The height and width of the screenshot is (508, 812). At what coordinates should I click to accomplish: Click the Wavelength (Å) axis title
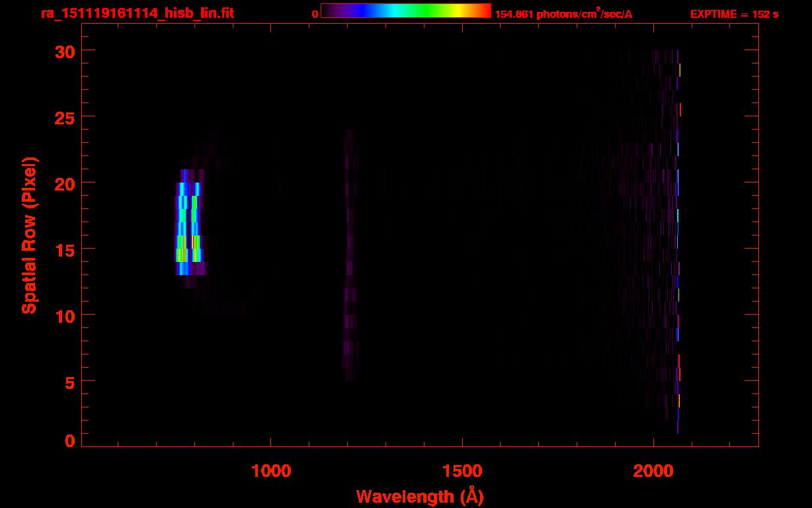point(419,495)
